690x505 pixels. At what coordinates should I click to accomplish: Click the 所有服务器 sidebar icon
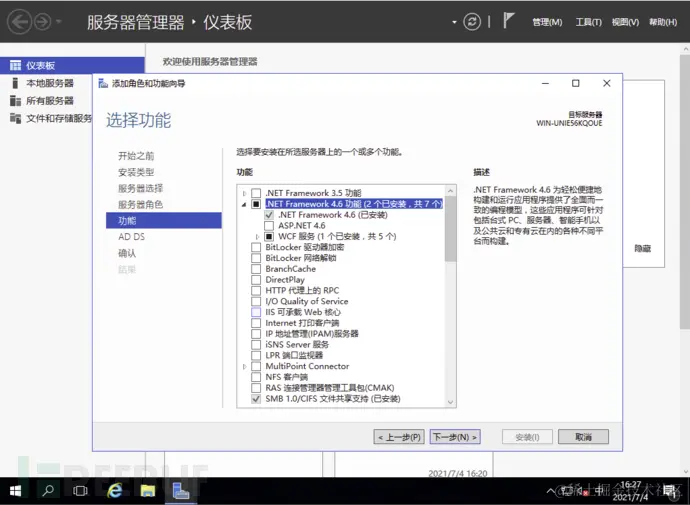tap(15, 101)
